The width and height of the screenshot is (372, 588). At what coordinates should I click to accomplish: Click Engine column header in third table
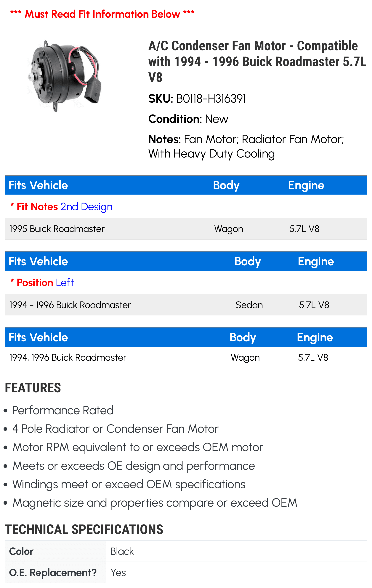pos(315,337)
